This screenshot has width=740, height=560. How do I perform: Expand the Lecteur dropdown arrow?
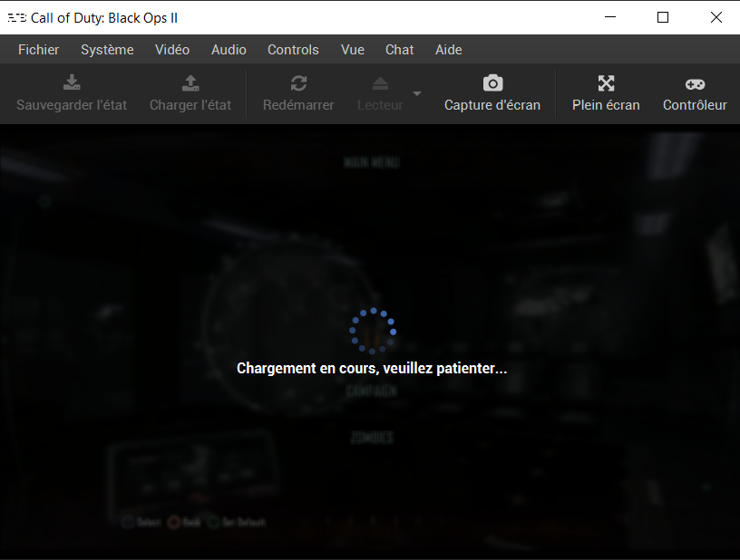417,93
